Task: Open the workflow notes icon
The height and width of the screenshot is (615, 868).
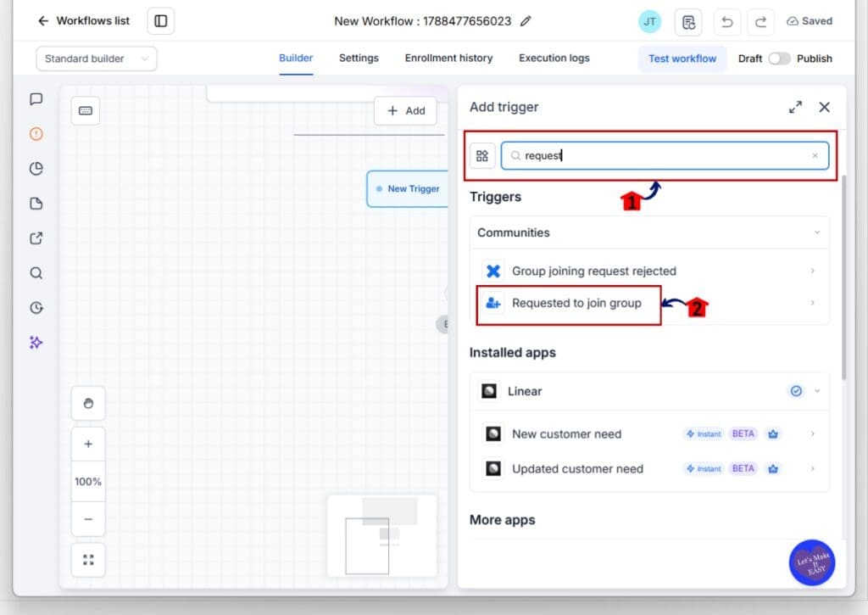Action: tap(688, 22)
